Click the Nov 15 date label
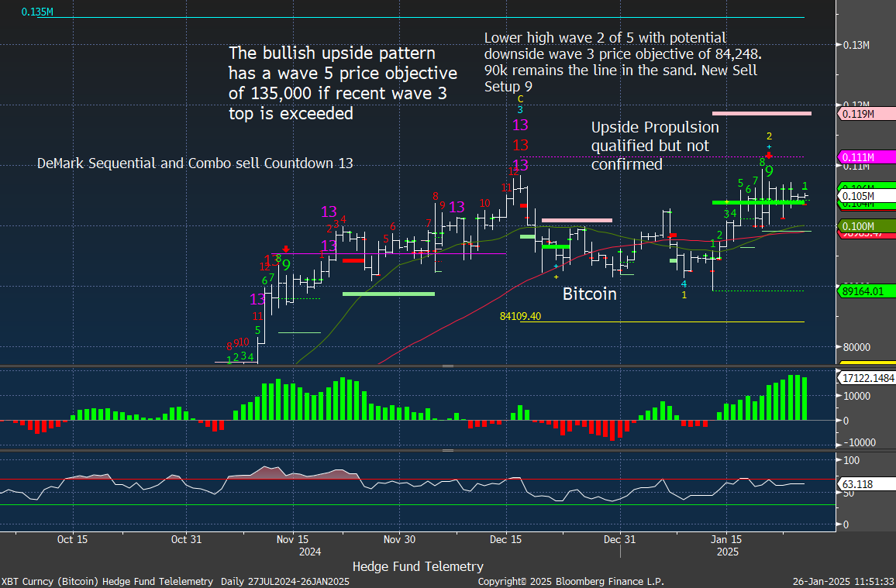The image size is (896, 588). pos(293,539)
